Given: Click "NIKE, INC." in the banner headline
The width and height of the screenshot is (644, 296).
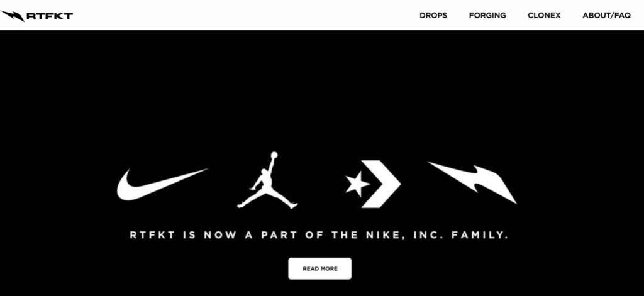Looking at the screenshot, I should tap(402, 235).
